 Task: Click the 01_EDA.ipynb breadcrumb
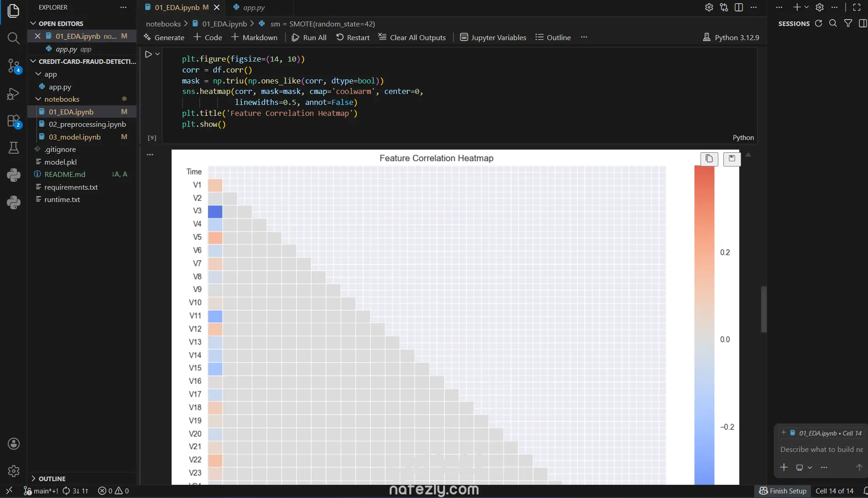coord(220,24)
